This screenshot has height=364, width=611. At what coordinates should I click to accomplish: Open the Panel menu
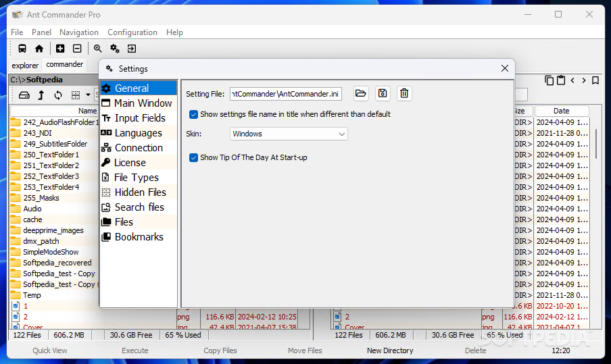tap(41, 32)
